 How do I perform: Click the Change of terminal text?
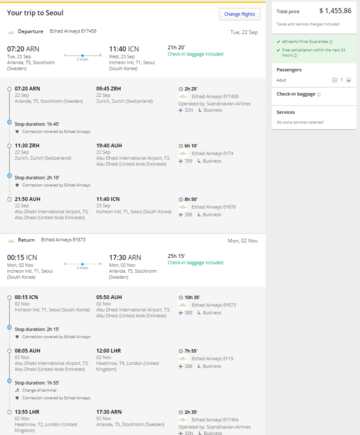click(39, 390)
